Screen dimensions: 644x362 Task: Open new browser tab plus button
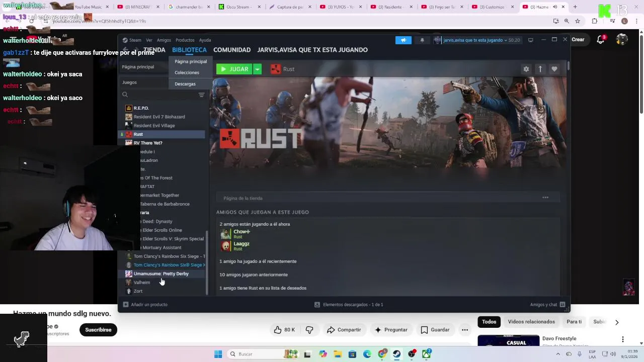coord(575,7)
